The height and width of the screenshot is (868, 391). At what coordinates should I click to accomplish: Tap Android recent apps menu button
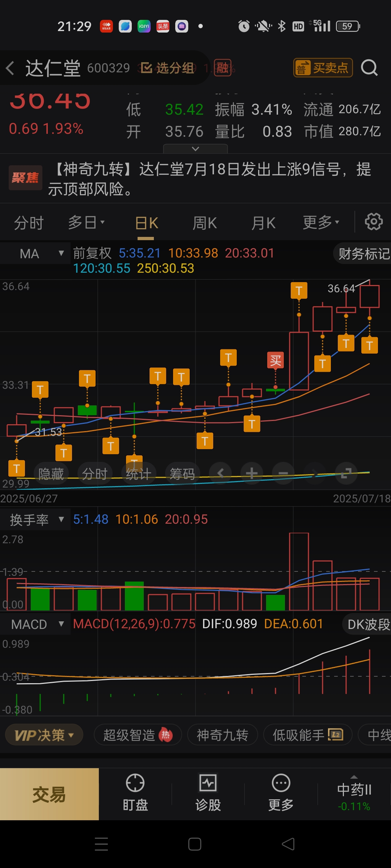click(x=101, y=844)
